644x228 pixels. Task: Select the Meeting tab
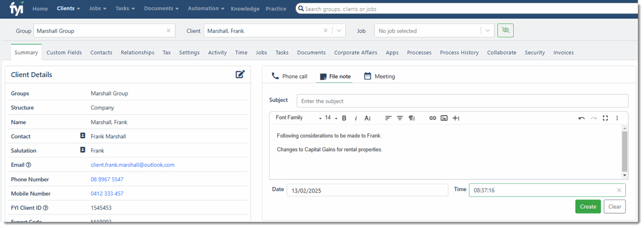pyautogui.click(x=379, y=76)
